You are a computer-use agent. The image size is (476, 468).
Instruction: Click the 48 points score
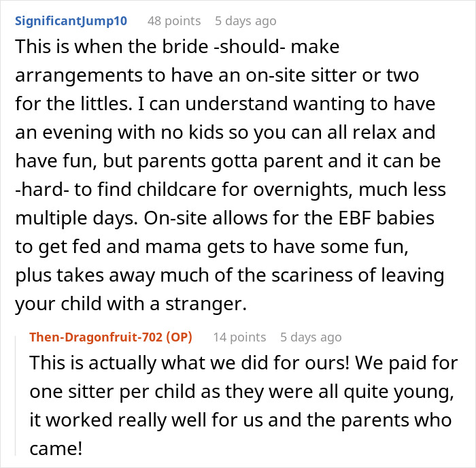(174, 20)
